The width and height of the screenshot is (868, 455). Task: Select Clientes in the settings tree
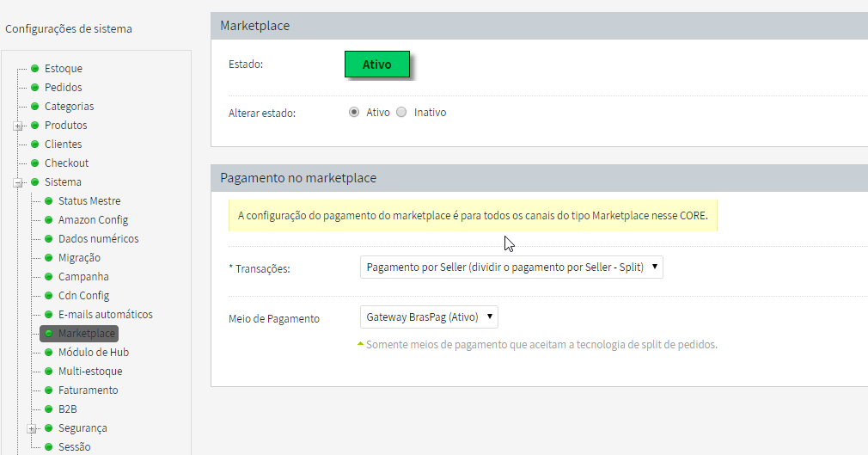[x=63, y=144]
